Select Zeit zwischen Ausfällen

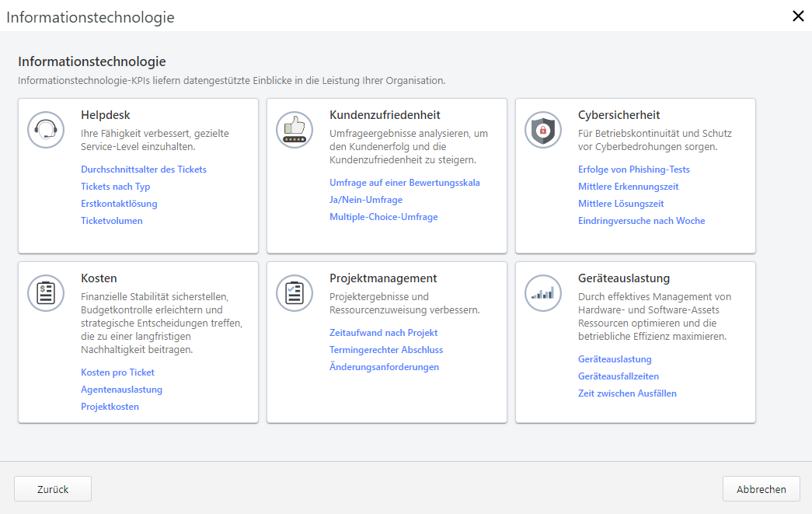627,393
